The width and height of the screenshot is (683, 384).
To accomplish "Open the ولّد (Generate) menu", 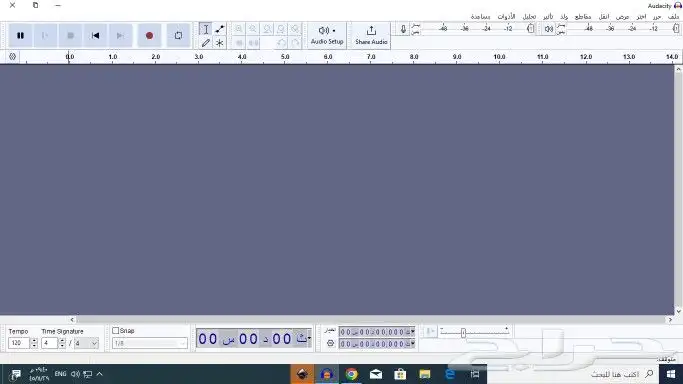I will pyautogui.click(x=564, y=17).
